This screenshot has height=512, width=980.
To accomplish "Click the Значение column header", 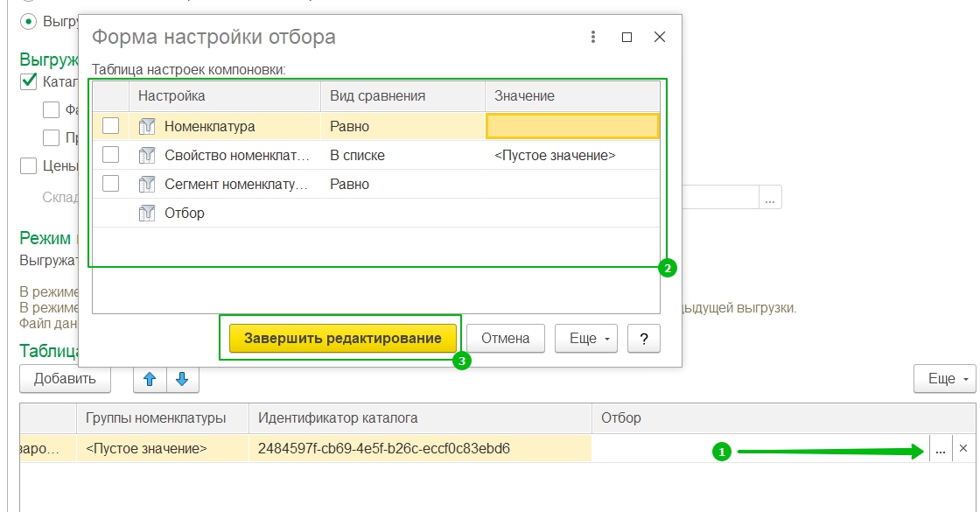I will click(572, 95).
